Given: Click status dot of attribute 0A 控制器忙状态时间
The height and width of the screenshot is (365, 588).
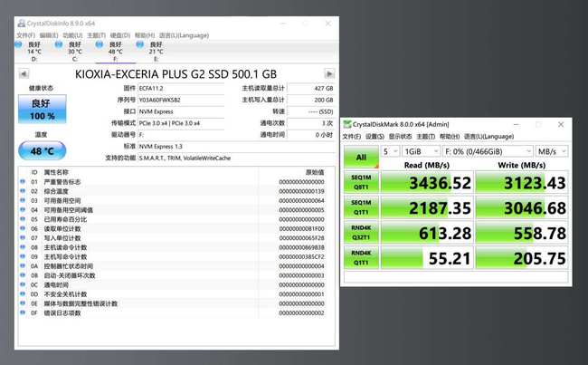Looking at the screenshot, I should coord(23,266).
